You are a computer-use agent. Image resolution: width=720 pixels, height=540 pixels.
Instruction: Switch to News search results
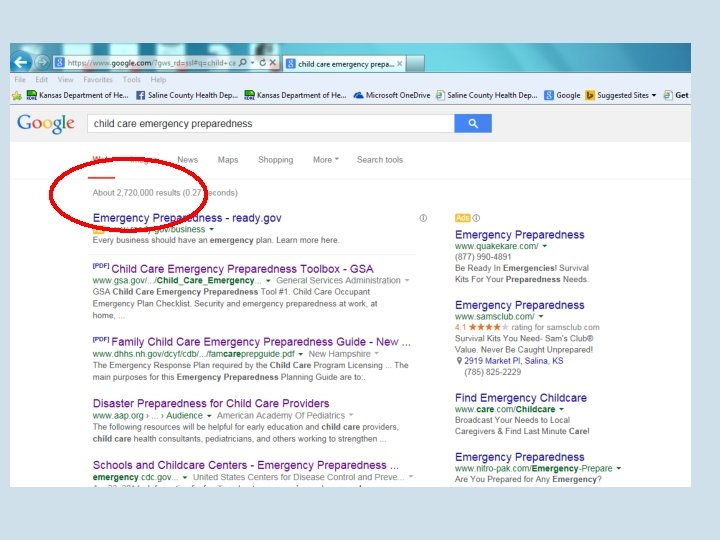(187, 159)
